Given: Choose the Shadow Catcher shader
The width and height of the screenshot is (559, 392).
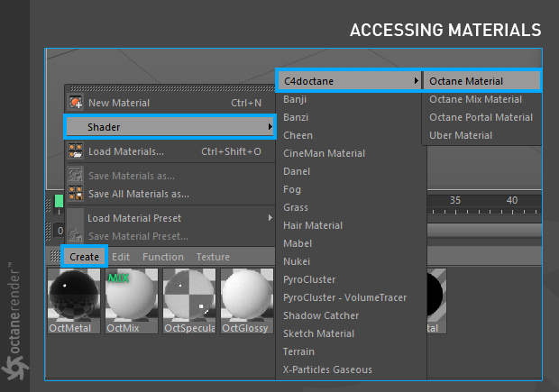Looking at the screenshot, I should 321,315.
